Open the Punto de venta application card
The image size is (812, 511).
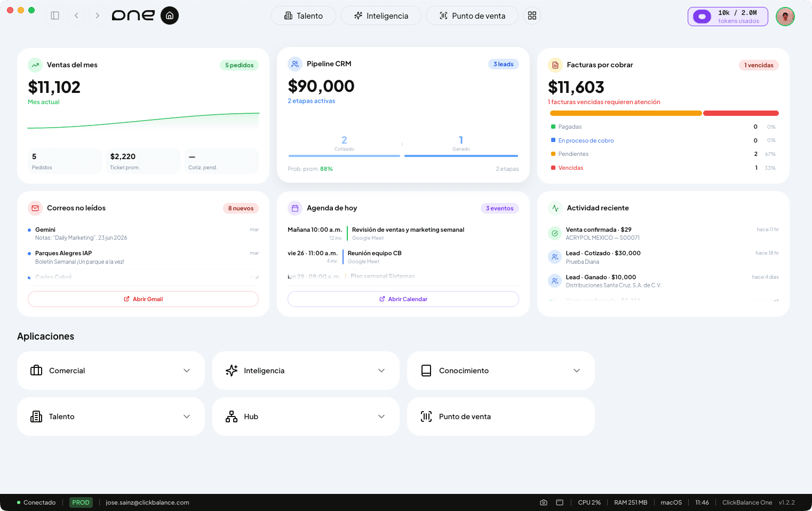tap(501, 416)
